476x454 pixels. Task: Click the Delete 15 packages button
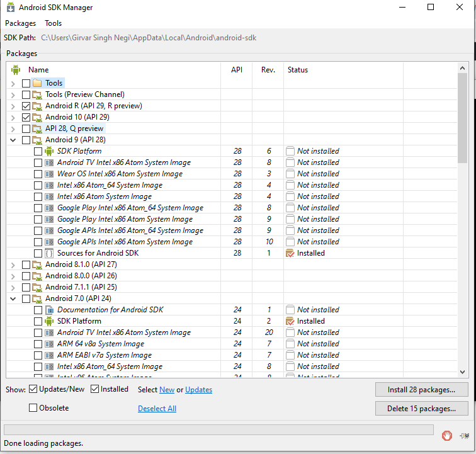pyautogui.click(x=421, y=409)
